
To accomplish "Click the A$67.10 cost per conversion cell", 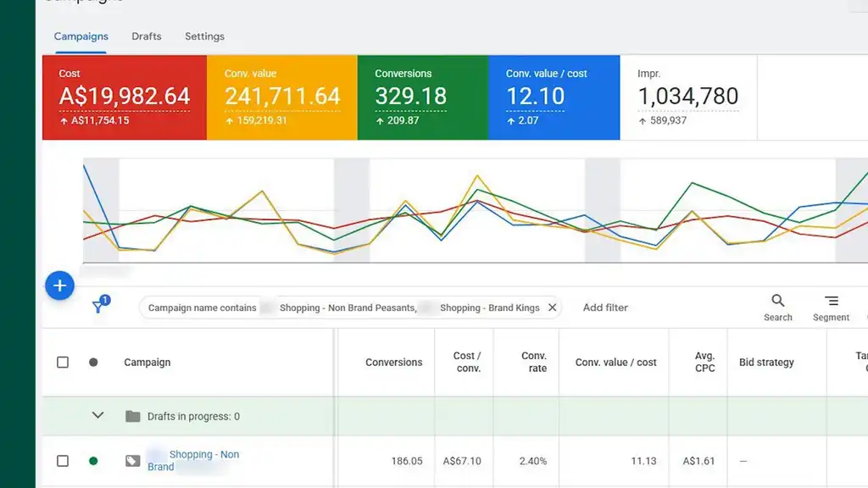I will tap(462, 461).
